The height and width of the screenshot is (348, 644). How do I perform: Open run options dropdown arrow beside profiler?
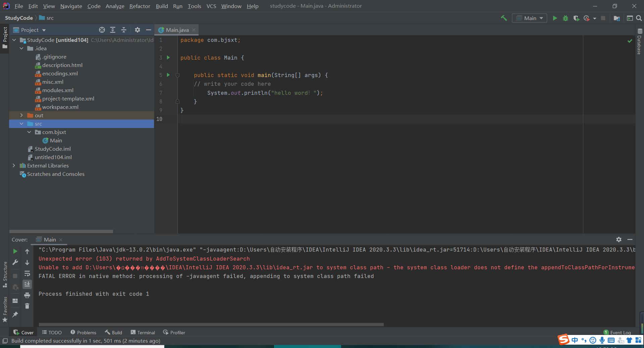595,18
